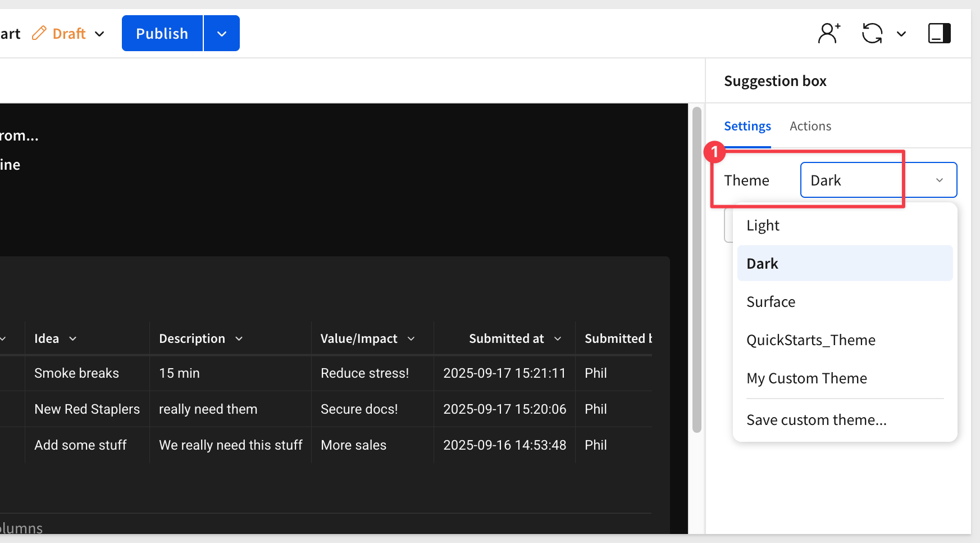Select My Custom Theme option
Viewport: 980px width, 543px height.
(806, 378)
